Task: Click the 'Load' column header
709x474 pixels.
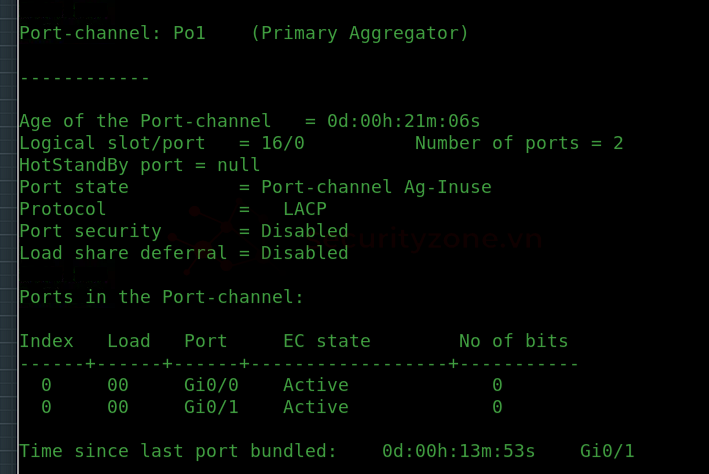Action: click(129, 341)
